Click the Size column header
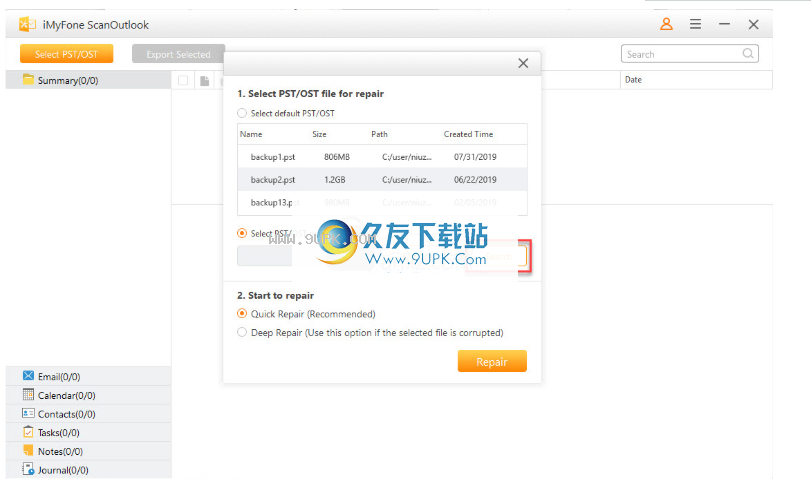This screenshot has width=811, height=484. pyautogui.click(x=319, y=134)
